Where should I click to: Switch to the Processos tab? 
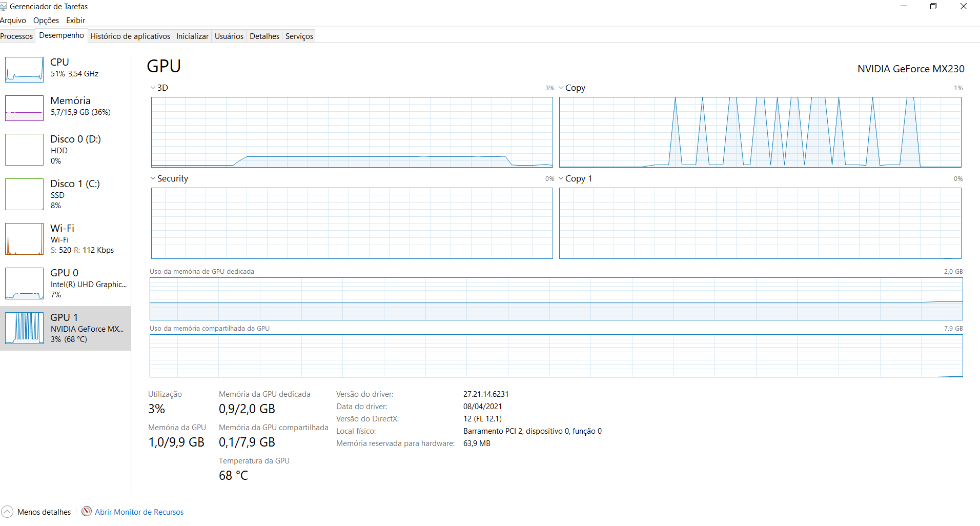[16, 36]
